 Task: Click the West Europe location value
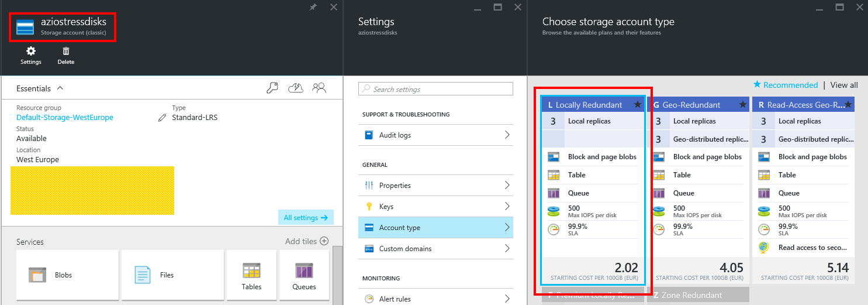(x=37, y=160)
